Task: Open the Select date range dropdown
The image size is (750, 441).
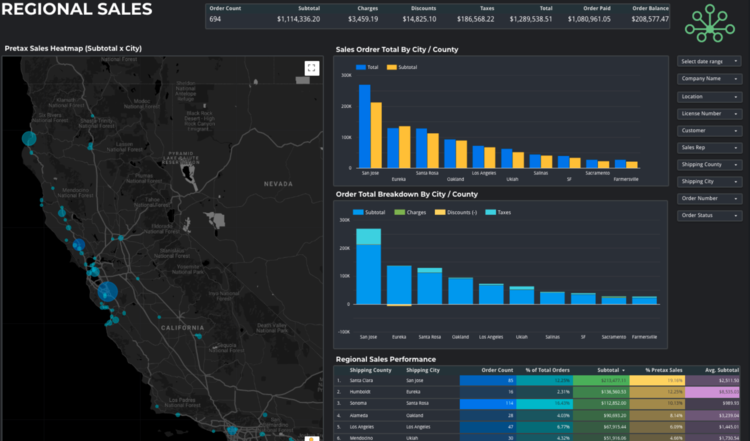Action: (x=709, y=62)
